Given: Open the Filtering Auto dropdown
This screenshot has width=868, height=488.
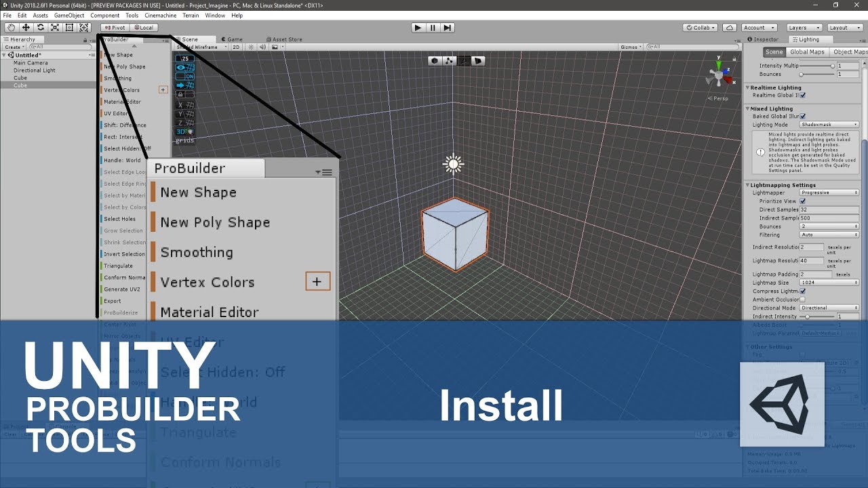Looking at the screenshot, I should (829, 235).
